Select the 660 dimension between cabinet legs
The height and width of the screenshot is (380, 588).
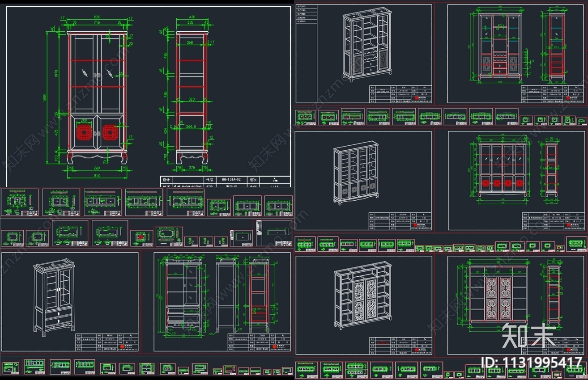pos(97,169)
